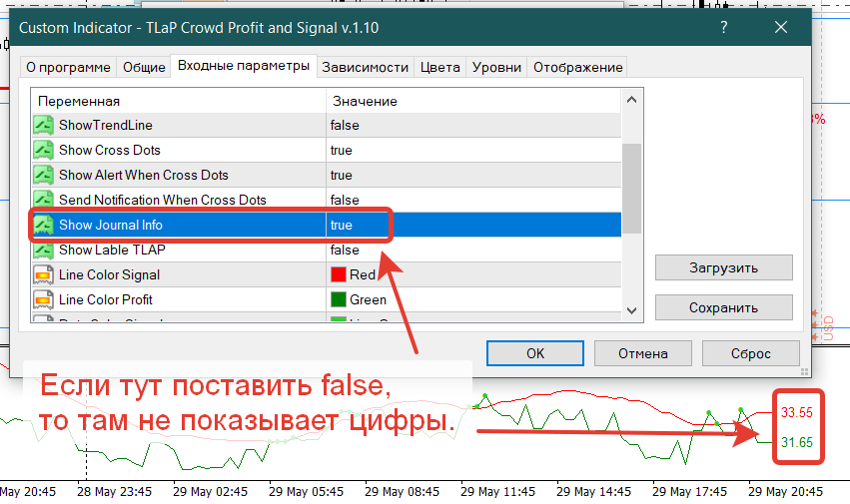Go to the Зависимости tab
This screenshot has width=850, height=504.
click(365, 67)
